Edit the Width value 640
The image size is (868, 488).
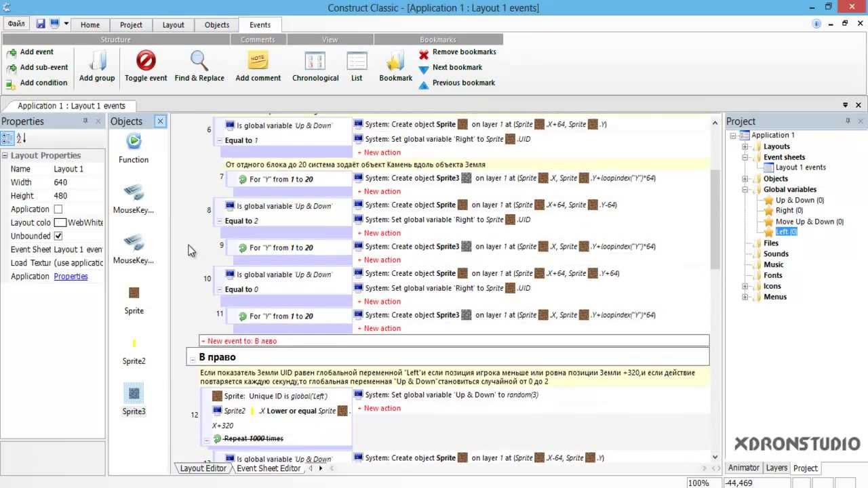click(77, 182)
